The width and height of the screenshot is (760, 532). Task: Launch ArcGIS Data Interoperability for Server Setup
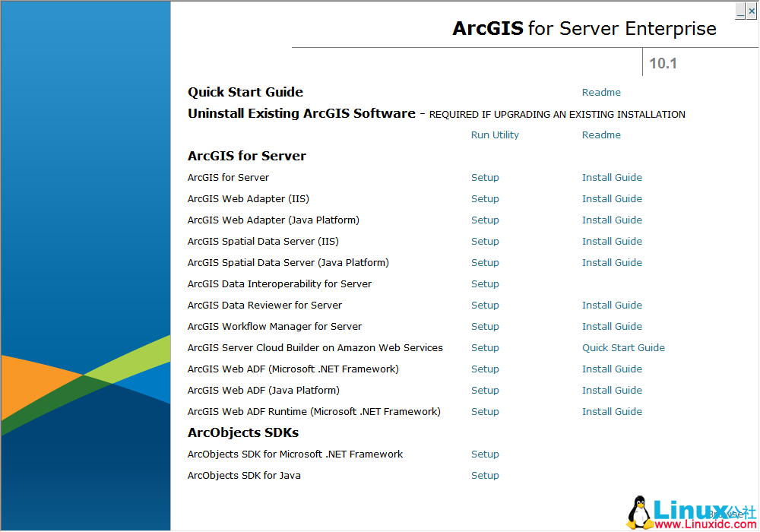(485, 283)
